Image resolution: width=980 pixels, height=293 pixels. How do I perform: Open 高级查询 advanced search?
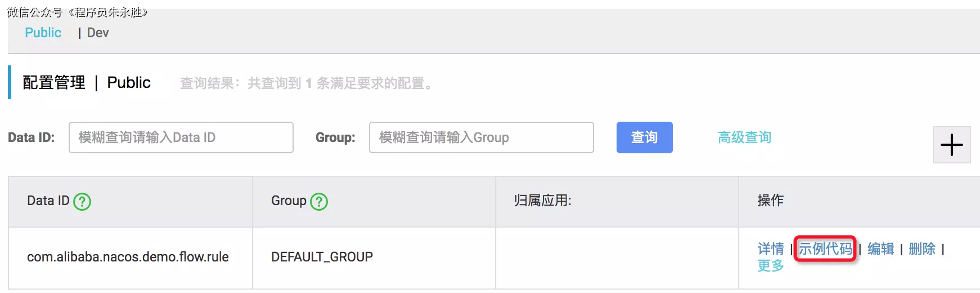coord(744,137)
